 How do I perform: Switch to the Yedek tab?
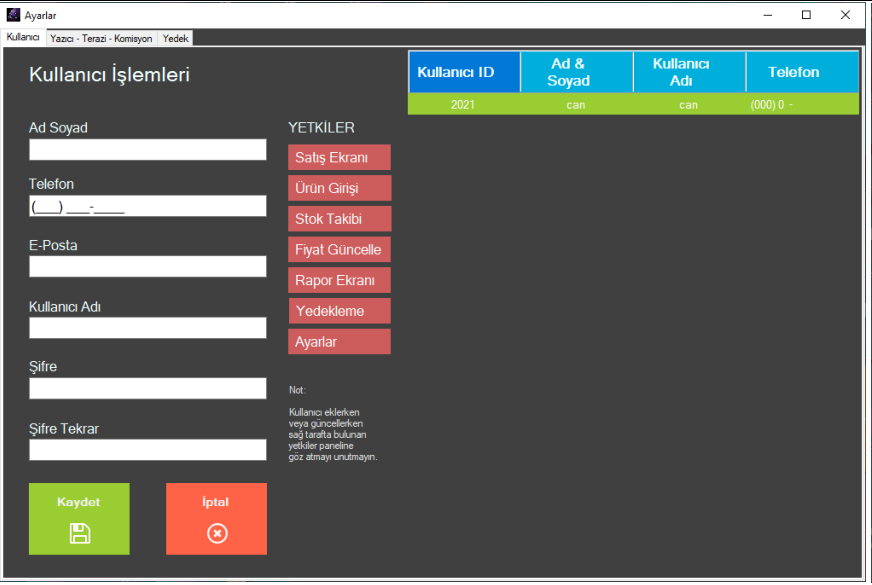175,38
